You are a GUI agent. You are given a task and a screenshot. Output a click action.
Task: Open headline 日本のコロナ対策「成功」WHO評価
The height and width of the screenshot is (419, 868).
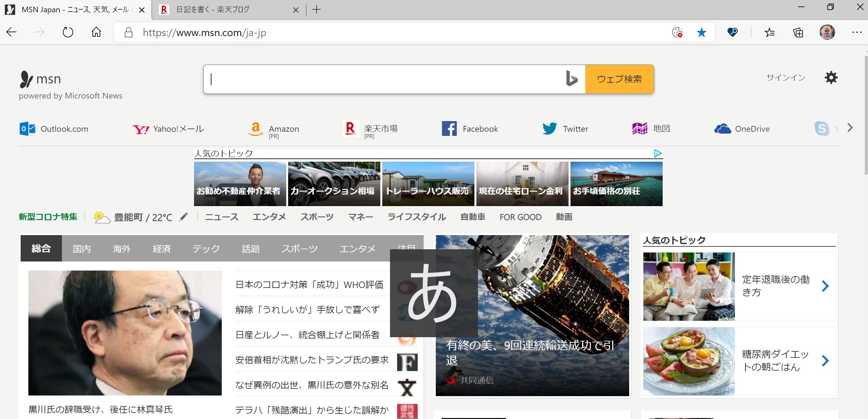point(309,285)
